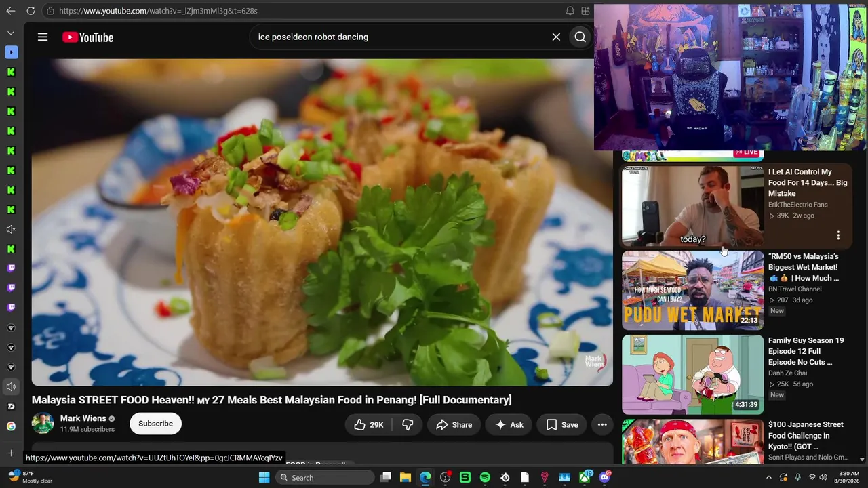Open the black D-logo sidebar tab
This screenshot has width=868, height=488.
pos(11,407)
